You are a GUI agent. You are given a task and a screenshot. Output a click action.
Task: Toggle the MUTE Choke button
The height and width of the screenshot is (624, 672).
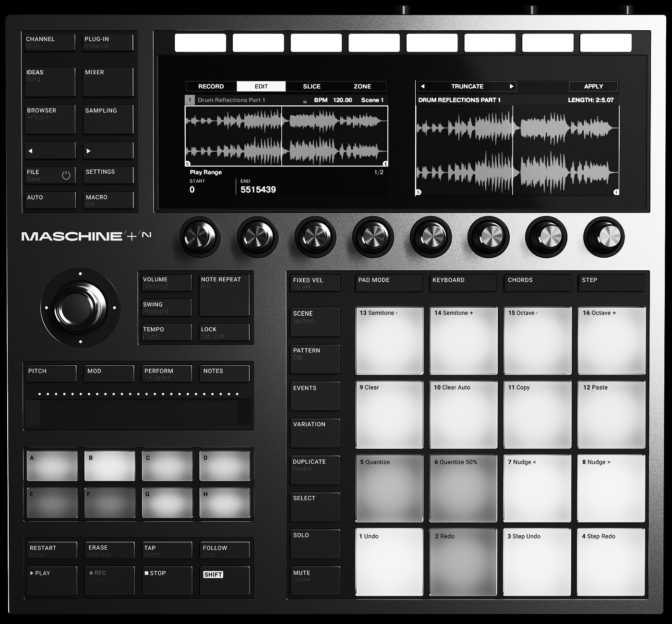315,581
